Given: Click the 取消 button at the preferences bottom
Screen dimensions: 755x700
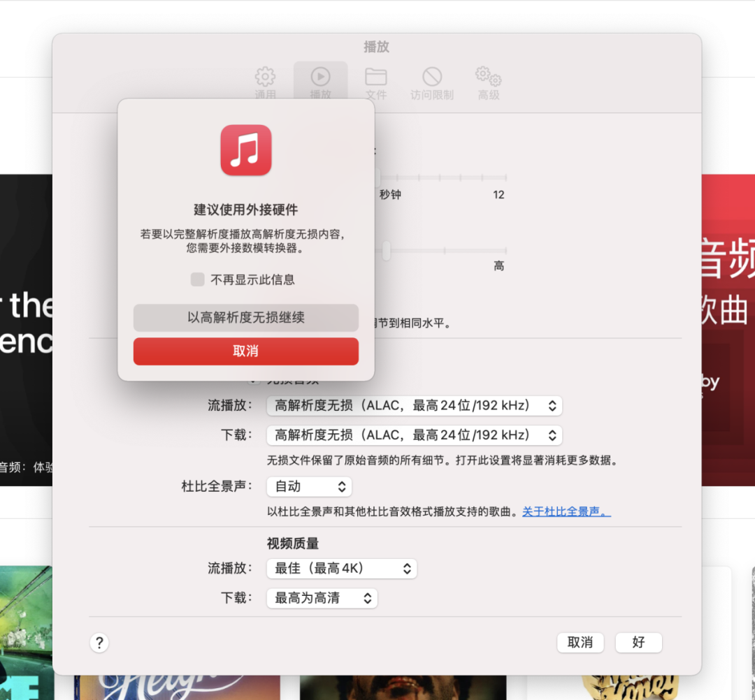Looking at the screenshot, I should click(x=580, y=643).
